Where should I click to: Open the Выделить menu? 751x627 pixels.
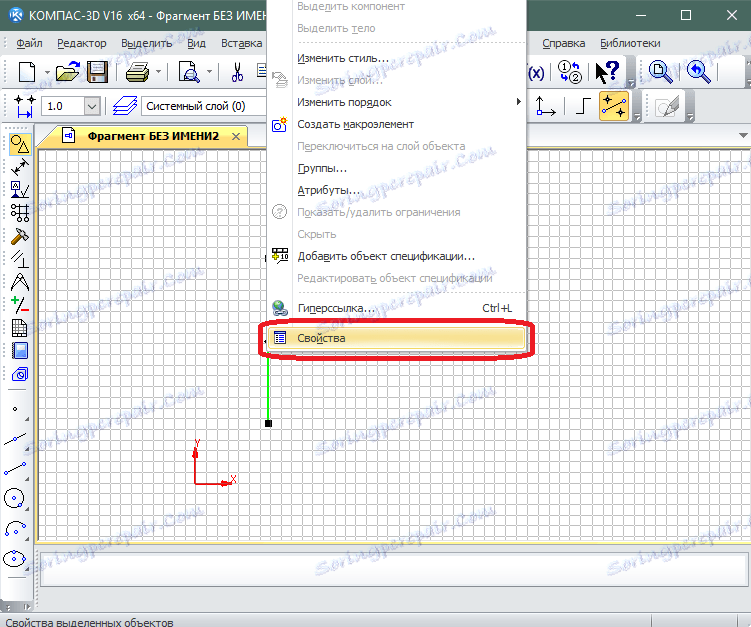[x=147, y=43]
